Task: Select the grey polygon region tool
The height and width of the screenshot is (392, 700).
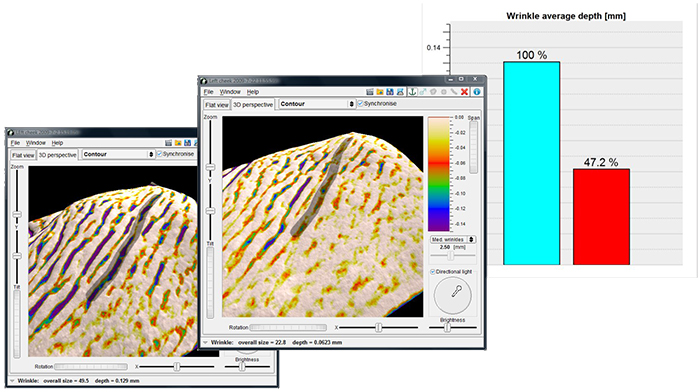Action: [x=433, y=92]
